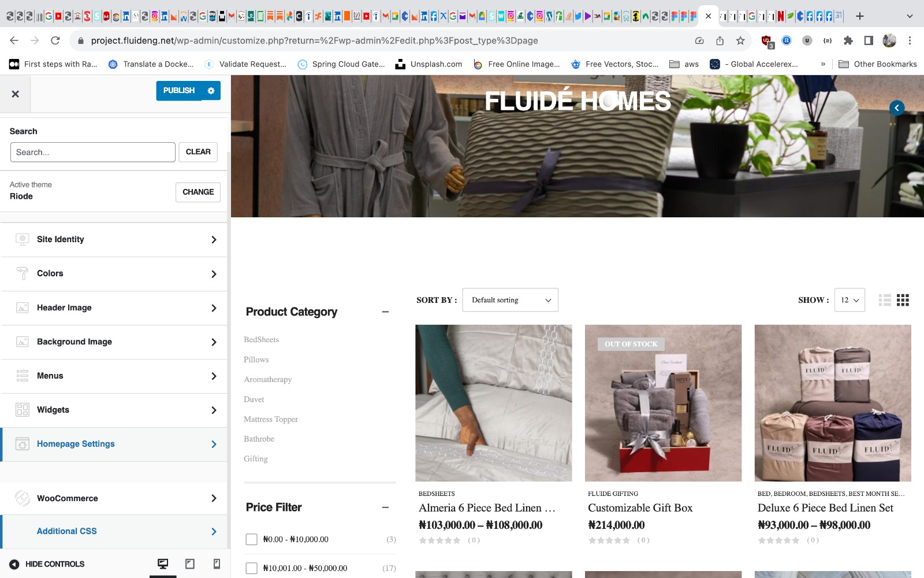Click the Menus list icon
This screenshot has width=924, height=578.
23,376
